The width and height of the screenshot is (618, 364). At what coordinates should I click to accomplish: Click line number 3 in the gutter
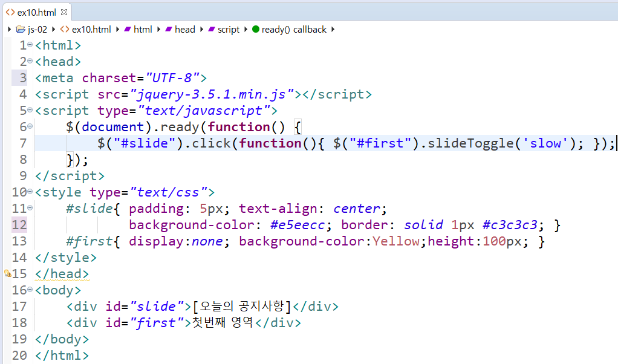23,78
